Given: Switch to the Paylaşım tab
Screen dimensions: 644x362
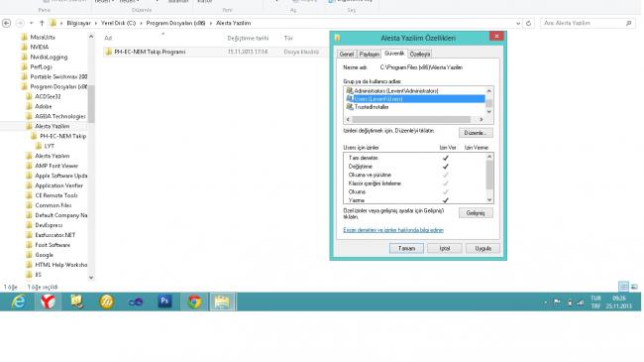Looking at the screenshot, I should 369,54.
